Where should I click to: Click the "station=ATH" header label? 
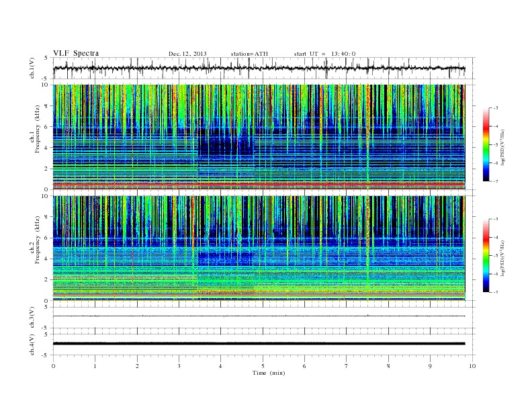pyautogui.click(x=249, y=54)
